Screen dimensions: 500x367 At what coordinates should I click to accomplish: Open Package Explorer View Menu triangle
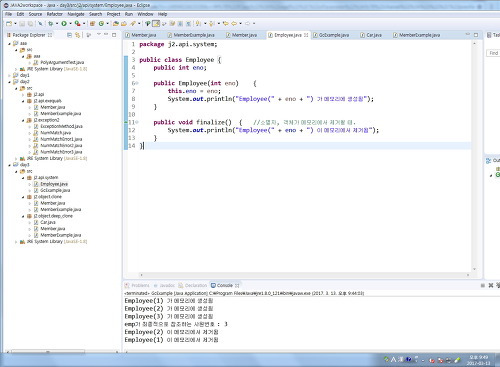coord(99,35)
